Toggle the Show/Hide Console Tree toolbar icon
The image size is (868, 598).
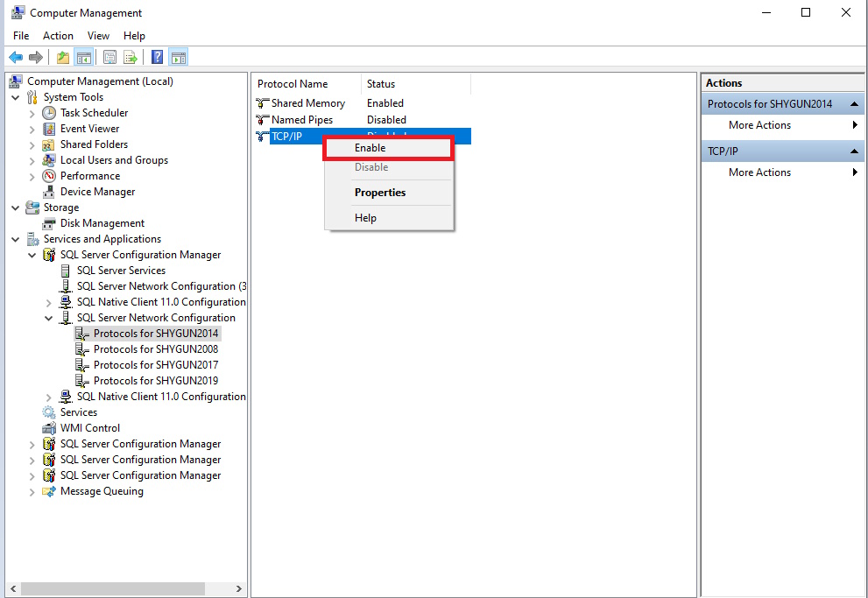[x=83, y=57]
